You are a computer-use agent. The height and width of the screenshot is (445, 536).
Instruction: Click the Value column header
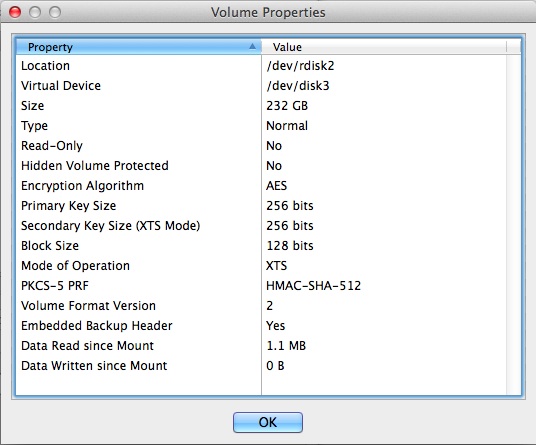pos(384,47)
